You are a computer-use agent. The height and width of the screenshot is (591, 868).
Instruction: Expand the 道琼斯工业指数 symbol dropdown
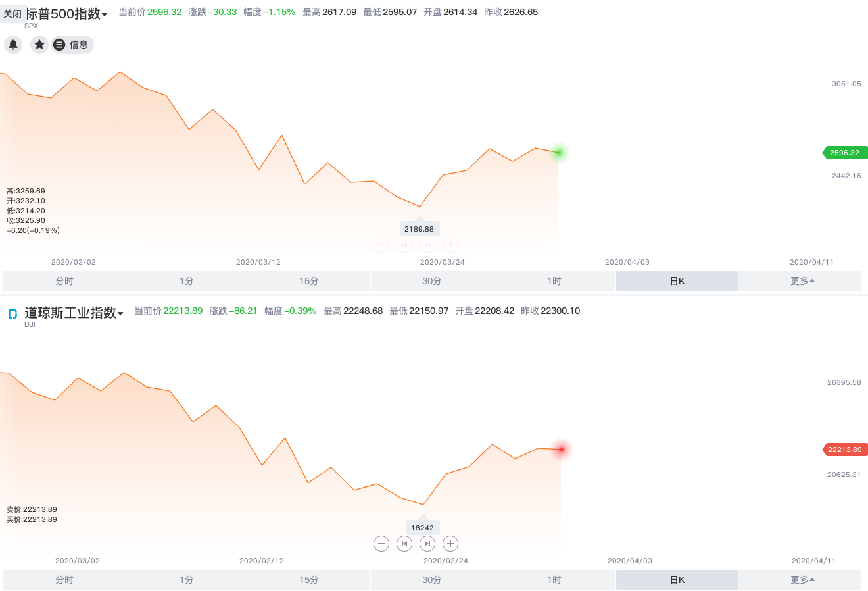pos(120,314)
